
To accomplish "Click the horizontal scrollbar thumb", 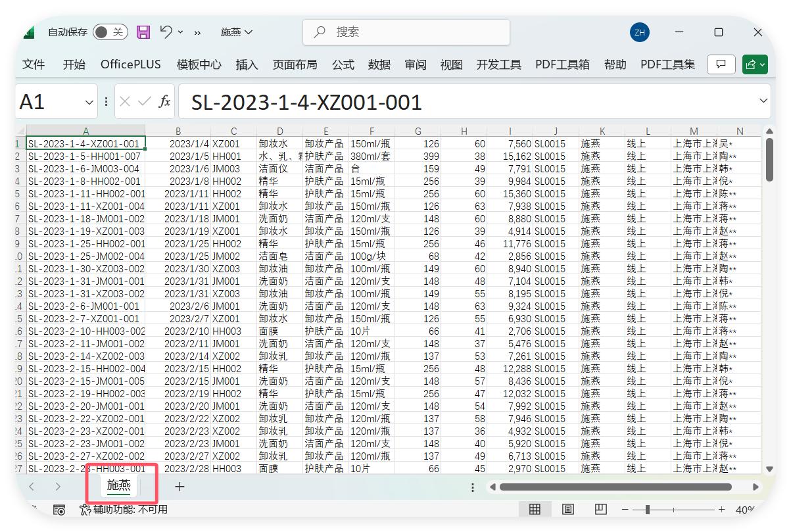I will (615, 487).
